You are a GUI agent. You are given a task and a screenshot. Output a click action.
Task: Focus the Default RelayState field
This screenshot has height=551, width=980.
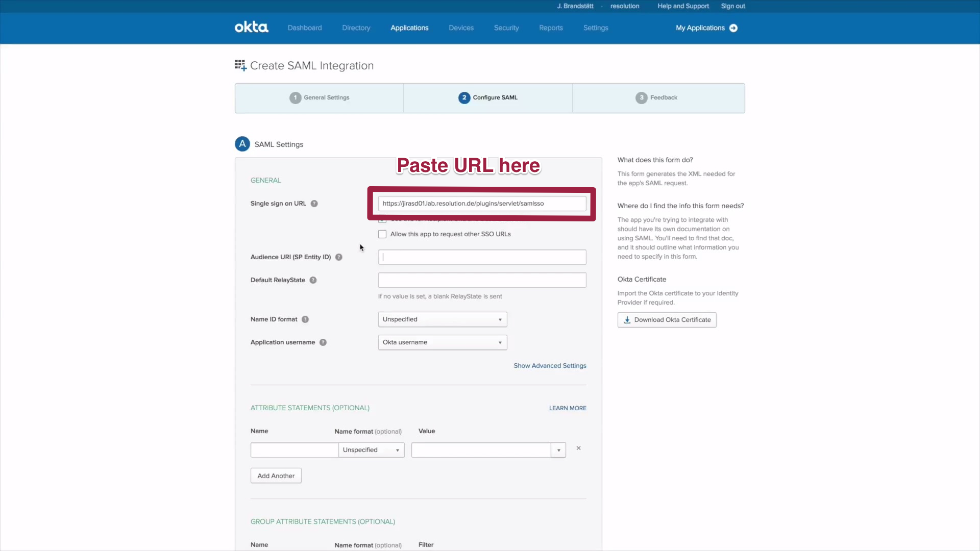coord(482,280)
